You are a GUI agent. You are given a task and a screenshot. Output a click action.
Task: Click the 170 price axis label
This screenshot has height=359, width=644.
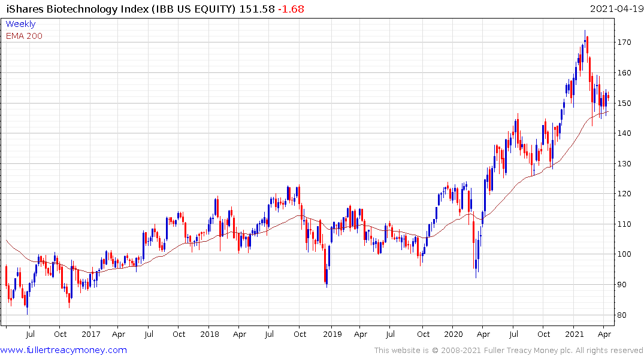point(624,42)
